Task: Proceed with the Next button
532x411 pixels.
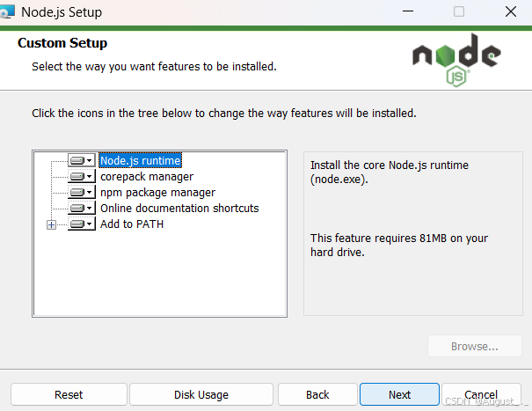Action: 400,394
